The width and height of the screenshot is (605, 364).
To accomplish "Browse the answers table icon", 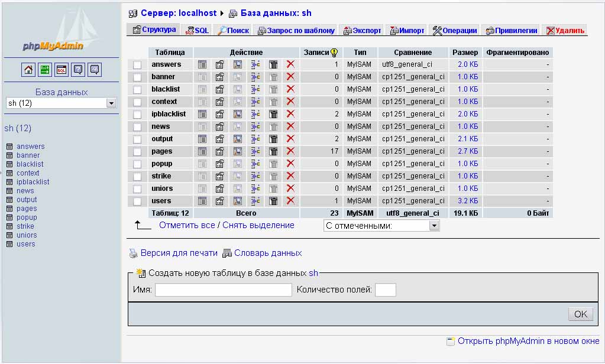I will [202, 64].
